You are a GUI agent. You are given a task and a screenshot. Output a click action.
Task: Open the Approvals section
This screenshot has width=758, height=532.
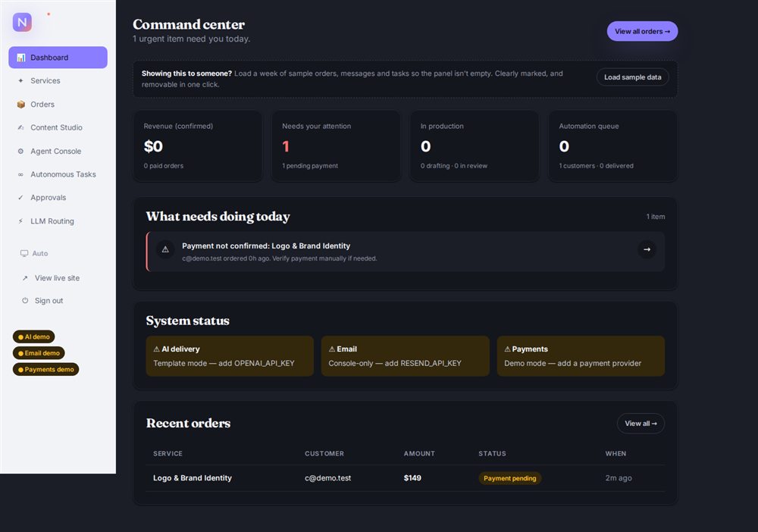point(58,198)
